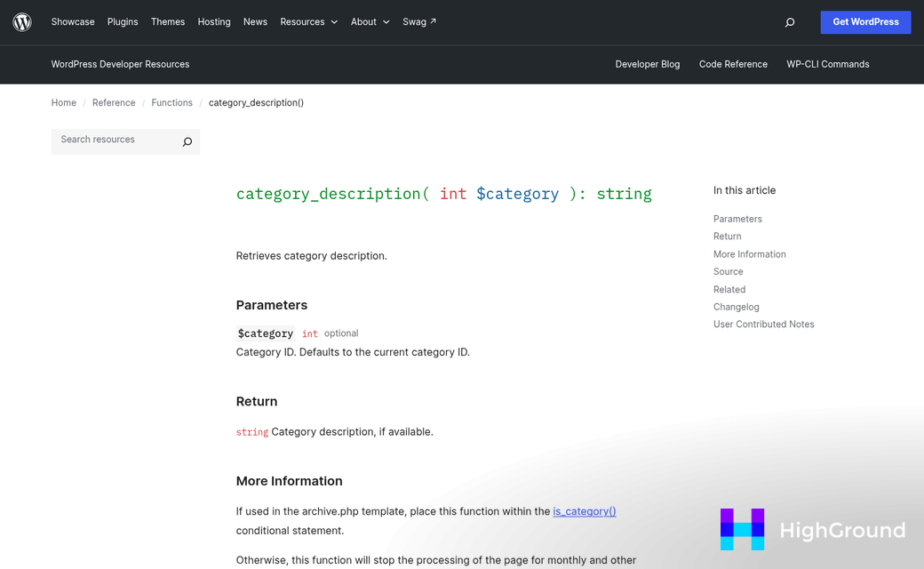The width and height of the screenshot is (924, 569).
Task: Go to the Themes page
Action: [168, 22]
